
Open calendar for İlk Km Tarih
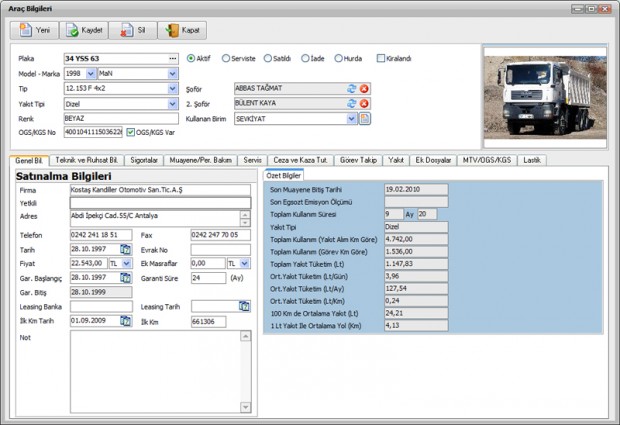tap(125, 321)
